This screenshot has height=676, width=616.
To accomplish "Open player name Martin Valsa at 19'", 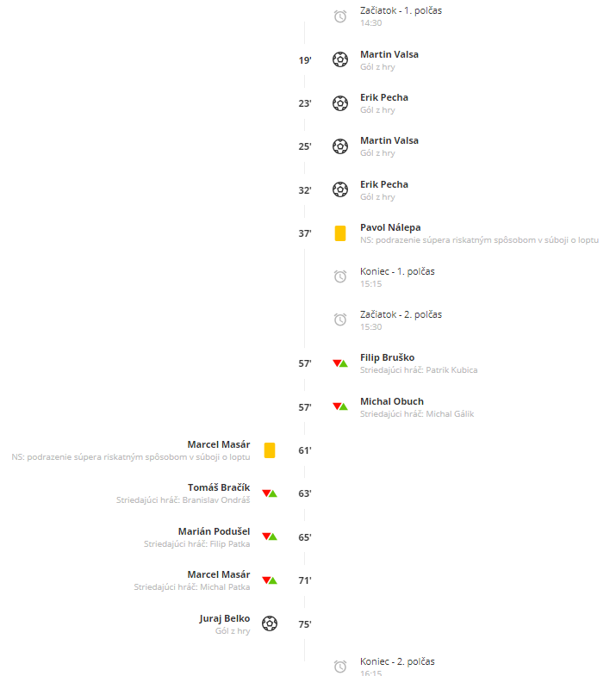I will [x=389, y=54].
